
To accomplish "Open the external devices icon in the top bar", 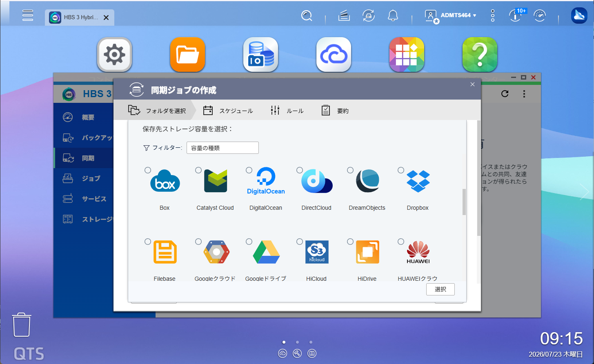I will tap(369, 16).
